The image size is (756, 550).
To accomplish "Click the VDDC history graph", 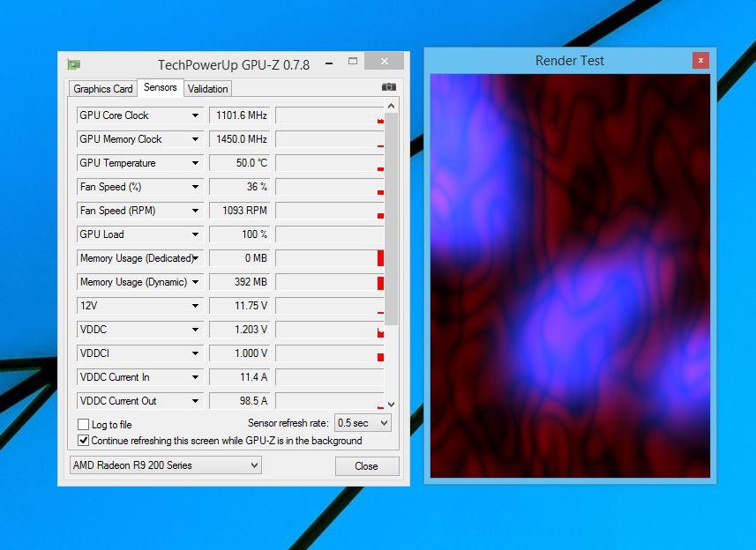I will (x=330, y=330).
